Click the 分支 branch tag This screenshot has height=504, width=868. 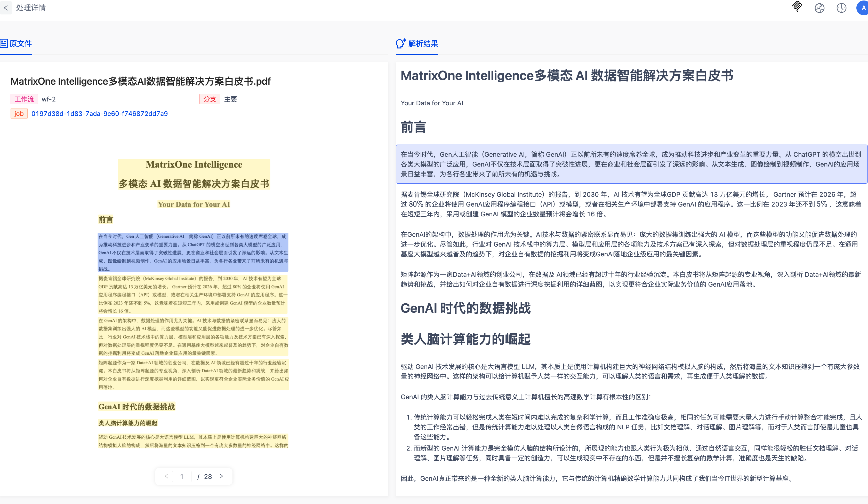click(x=210, y=99)
